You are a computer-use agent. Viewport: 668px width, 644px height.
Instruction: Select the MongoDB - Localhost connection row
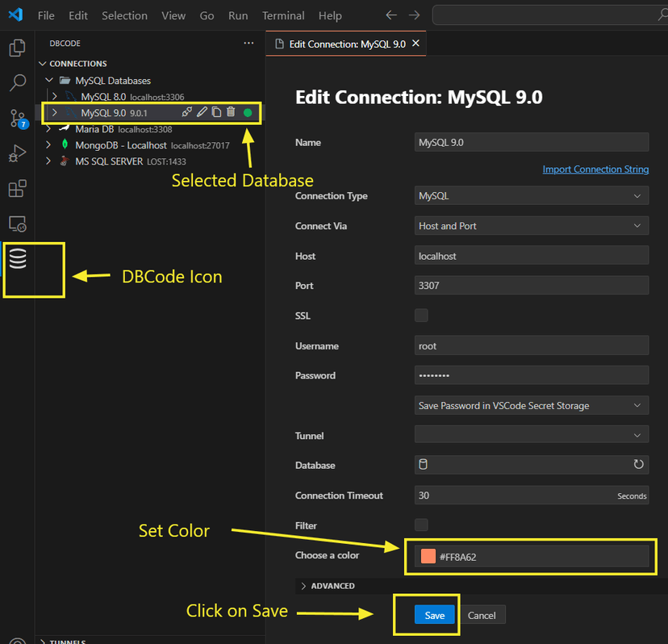(x=150, y=145)
